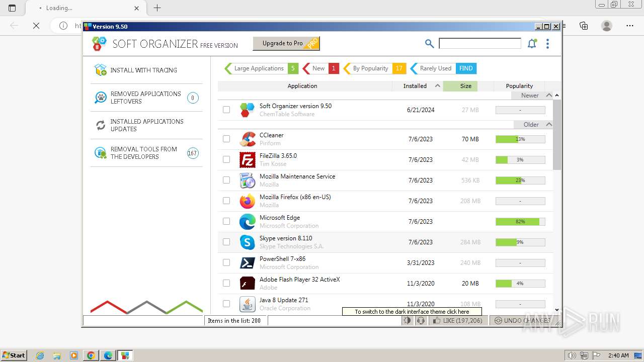The height and width of the screenshot is (362, 644).
Task: Select Rarely Used filter tab
Action: 443,68
